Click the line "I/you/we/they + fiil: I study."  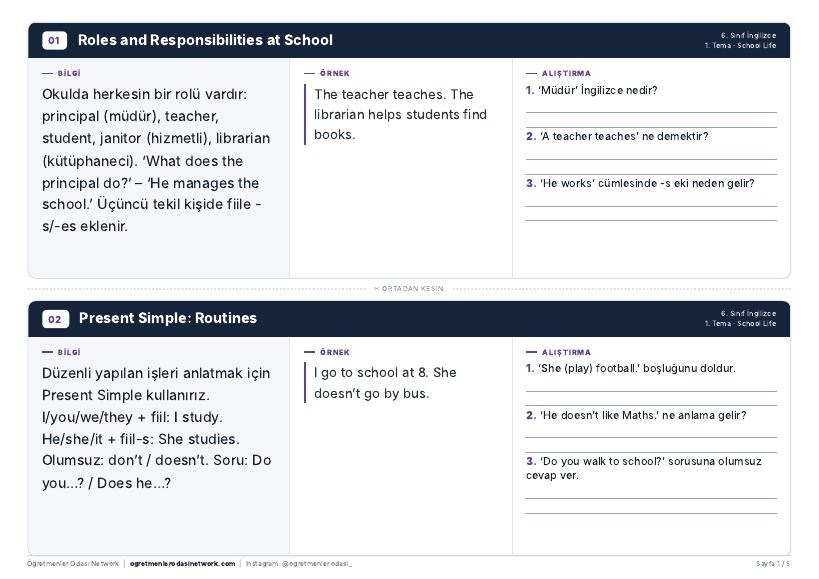pos(133,417)
